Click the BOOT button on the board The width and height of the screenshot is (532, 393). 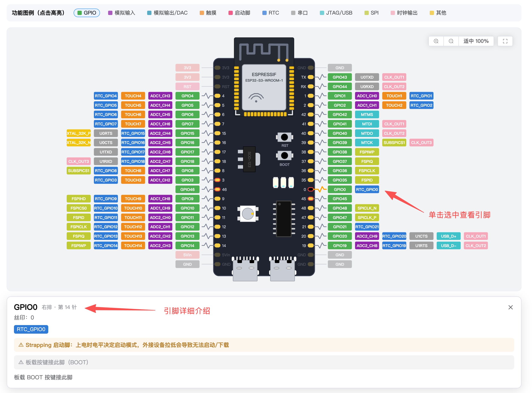(284, 156)
